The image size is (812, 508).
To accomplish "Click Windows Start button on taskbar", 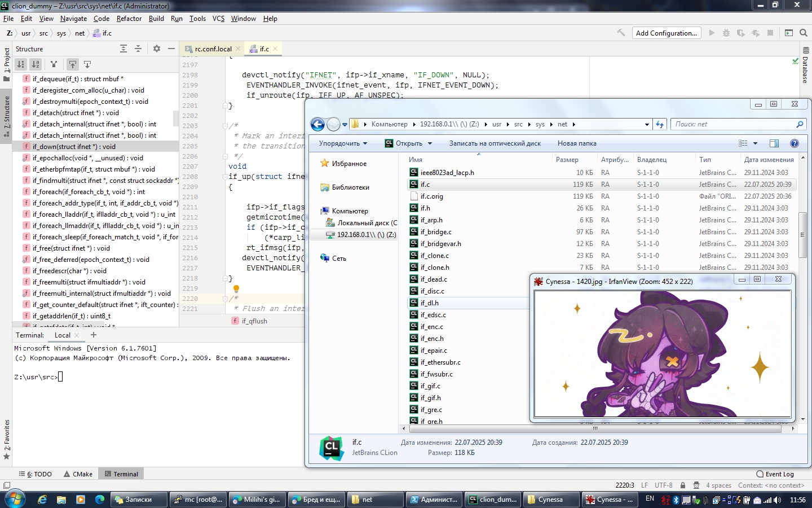I will click(14, 500).
